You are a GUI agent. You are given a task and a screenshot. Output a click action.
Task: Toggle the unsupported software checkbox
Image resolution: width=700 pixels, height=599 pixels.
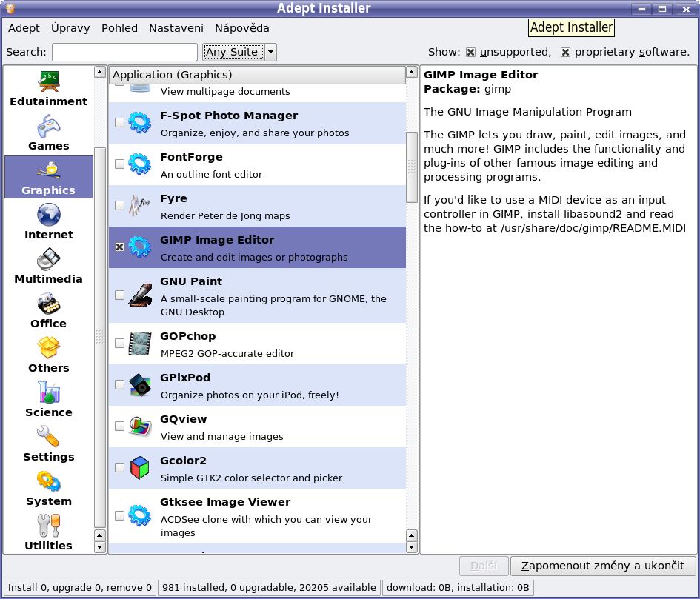[470, 53]
